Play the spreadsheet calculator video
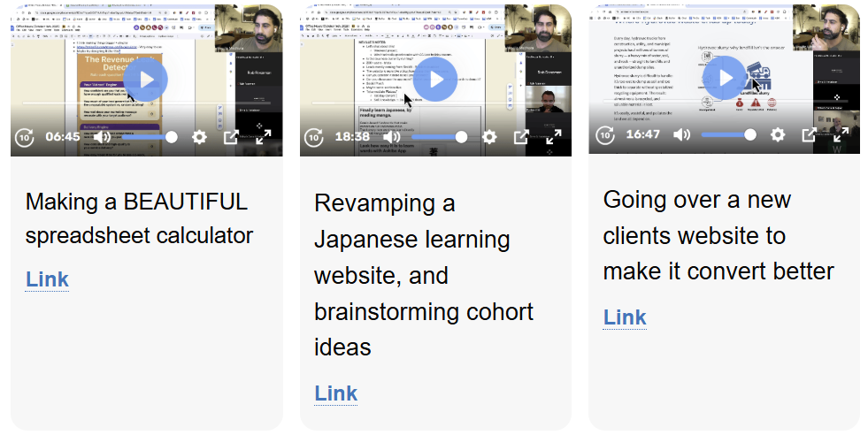Image resolution: width=868 pixels, height=435 pixels. 146,80
